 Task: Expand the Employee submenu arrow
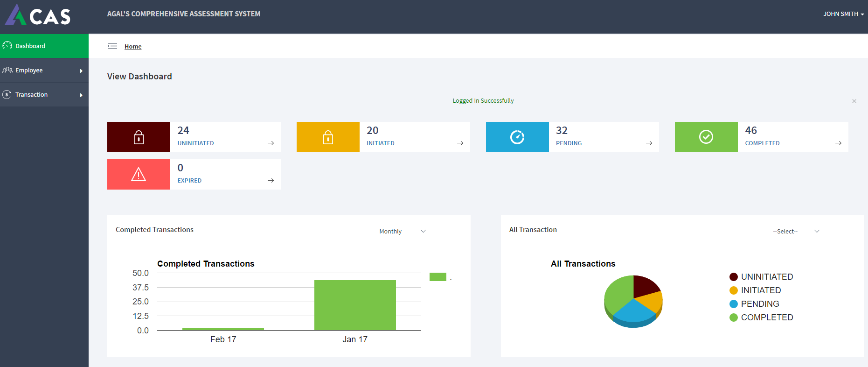pos(81,71)
